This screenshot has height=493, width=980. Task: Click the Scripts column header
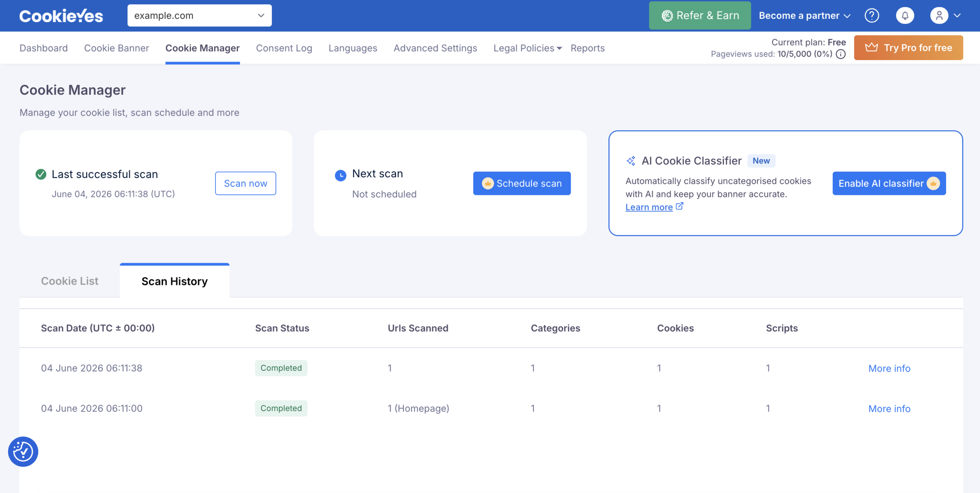click(x=782, y=328)
